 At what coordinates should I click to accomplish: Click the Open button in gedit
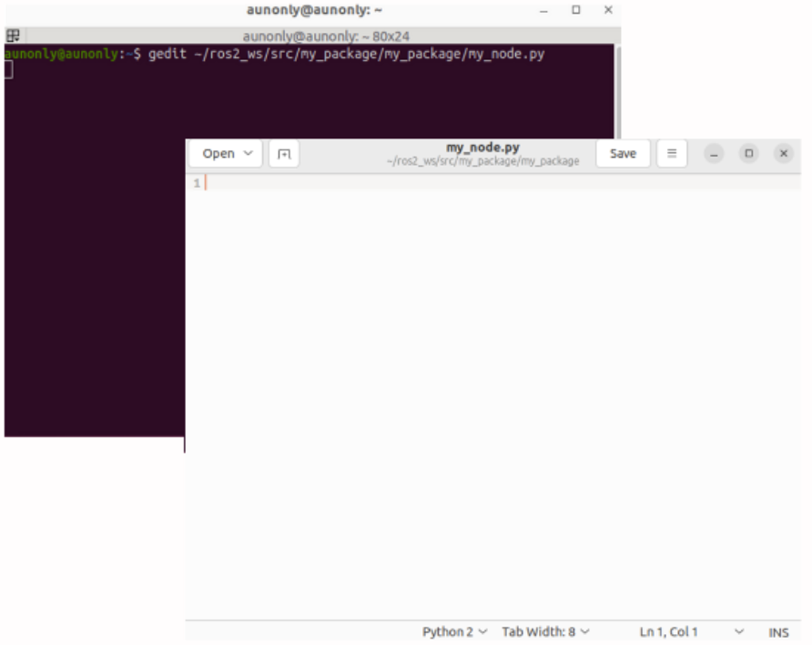[218, 154]
